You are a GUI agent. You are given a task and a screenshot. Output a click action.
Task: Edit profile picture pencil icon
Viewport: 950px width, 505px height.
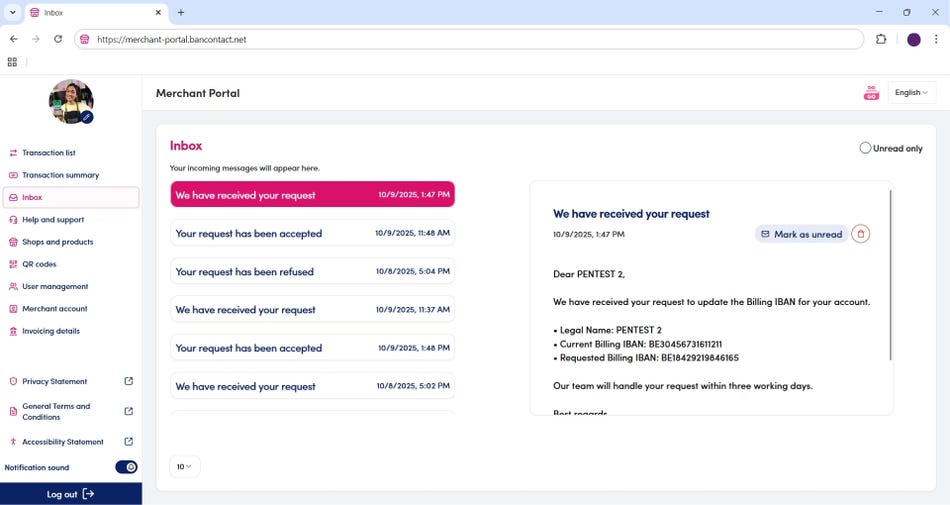pyautogui.click(x=87, y=117)
